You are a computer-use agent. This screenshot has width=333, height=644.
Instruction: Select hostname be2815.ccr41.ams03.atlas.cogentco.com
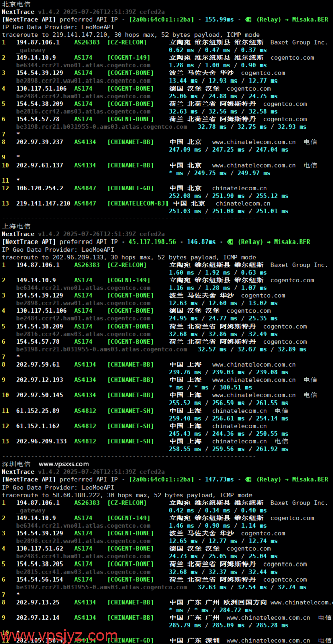click(x=83, y=572)
